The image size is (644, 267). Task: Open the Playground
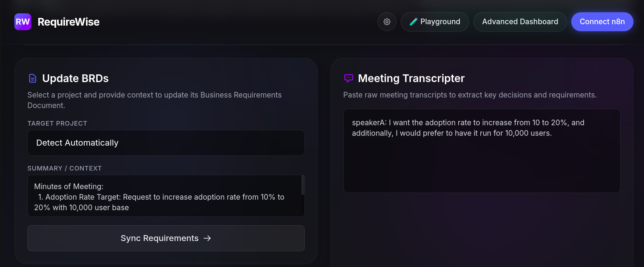tap(435, 21)
